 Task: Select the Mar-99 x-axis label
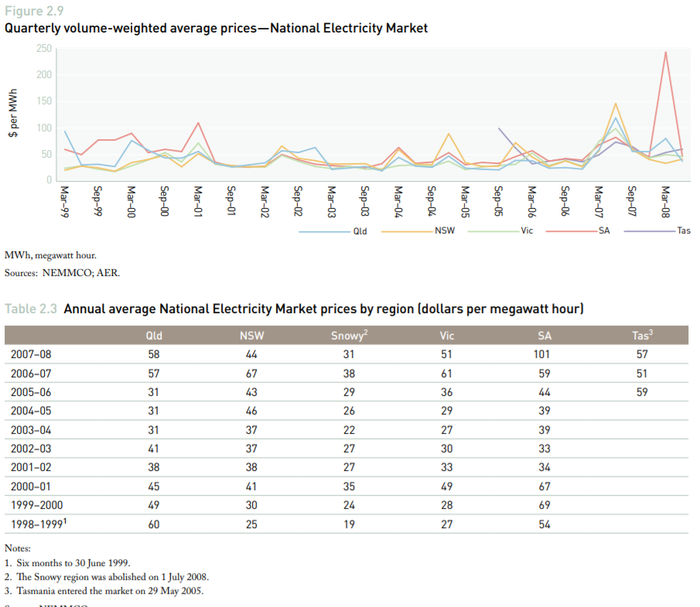tap(66, 202)
